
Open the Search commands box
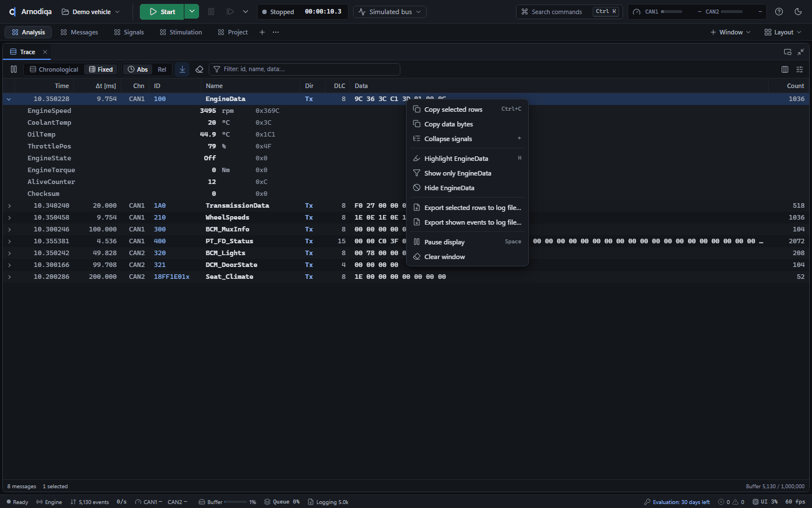(569, 11)
